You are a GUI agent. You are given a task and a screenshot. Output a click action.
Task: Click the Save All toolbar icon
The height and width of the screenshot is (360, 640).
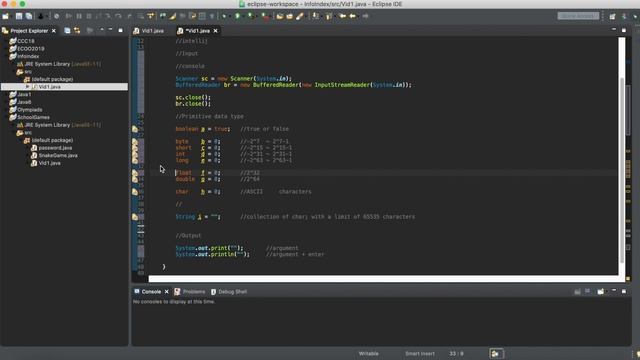click(x=29, y=16)
